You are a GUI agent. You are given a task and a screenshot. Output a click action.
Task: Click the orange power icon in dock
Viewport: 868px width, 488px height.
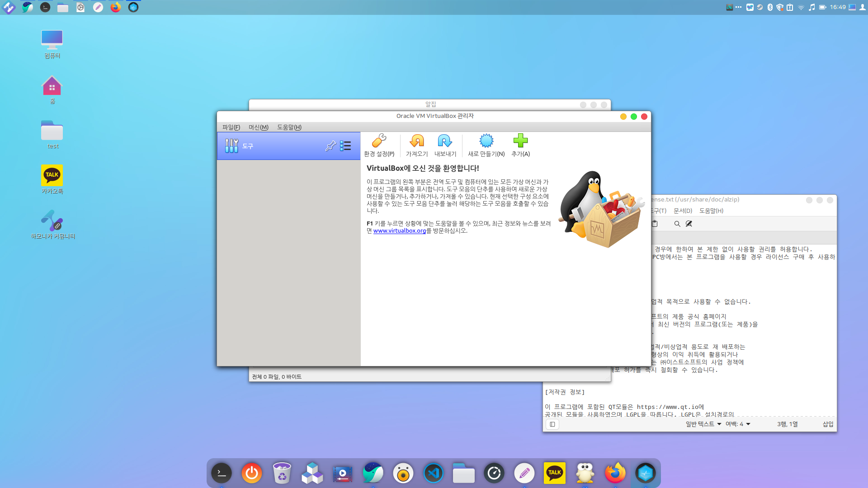coord(252,473)
